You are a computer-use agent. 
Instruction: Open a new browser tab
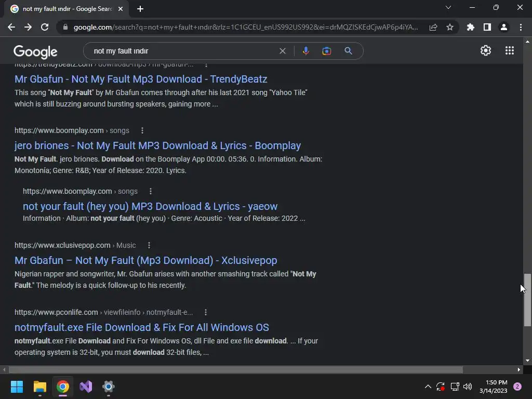[x=140, y=9]
